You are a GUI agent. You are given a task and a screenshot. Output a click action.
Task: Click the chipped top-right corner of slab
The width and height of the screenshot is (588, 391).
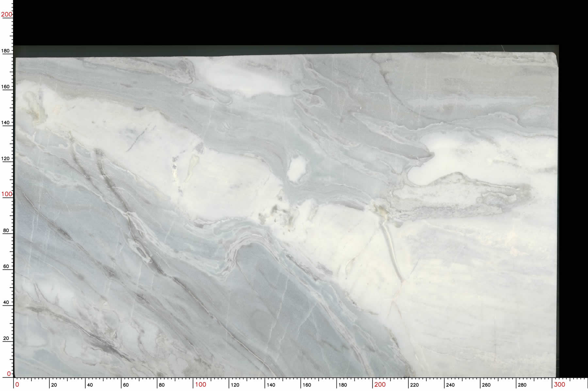point(555,56)
